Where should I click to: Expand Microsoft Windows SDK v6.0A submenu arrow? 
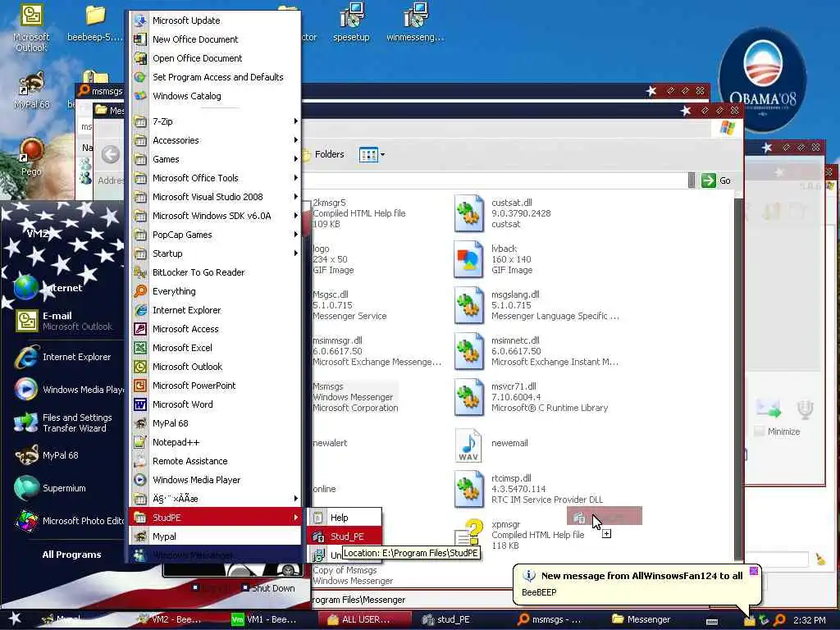pyautogui.click(x=295, y=216)
